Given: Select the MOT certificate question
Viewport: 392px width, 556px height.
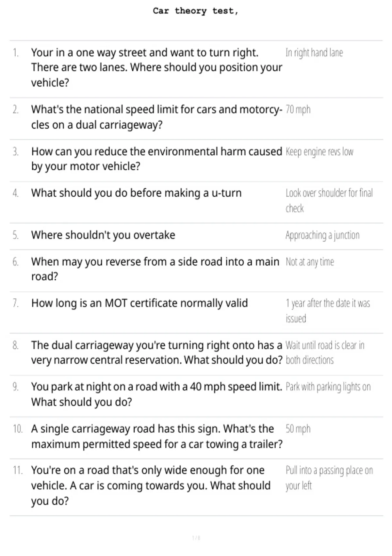Looking at the screenshot, I should pyautogui.click(x=139, y=303).
